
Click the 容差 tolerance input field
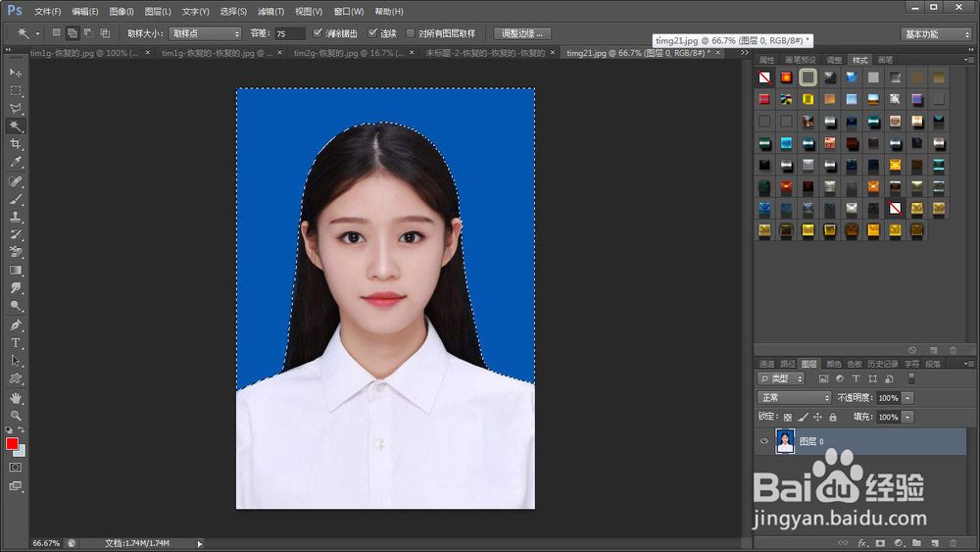point(289,33)
